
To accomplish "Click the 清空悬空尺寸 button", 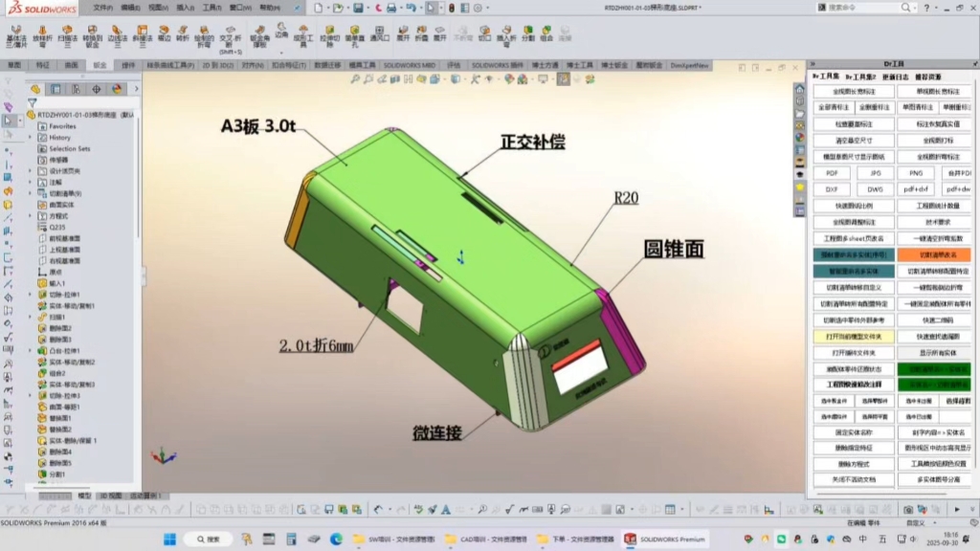I will click(854, 141).
